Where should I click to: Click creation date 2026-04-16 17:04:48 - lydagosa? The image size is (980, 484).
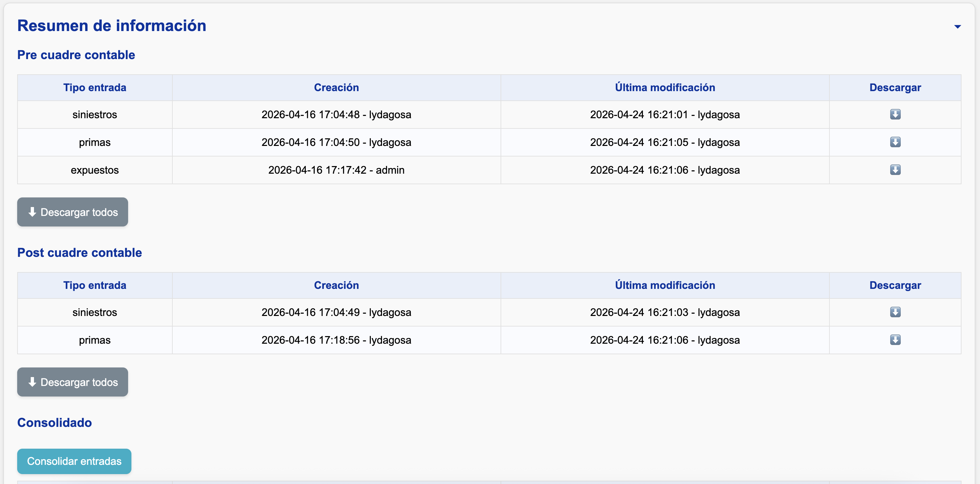pyautogui.click(x=336, y=115)
